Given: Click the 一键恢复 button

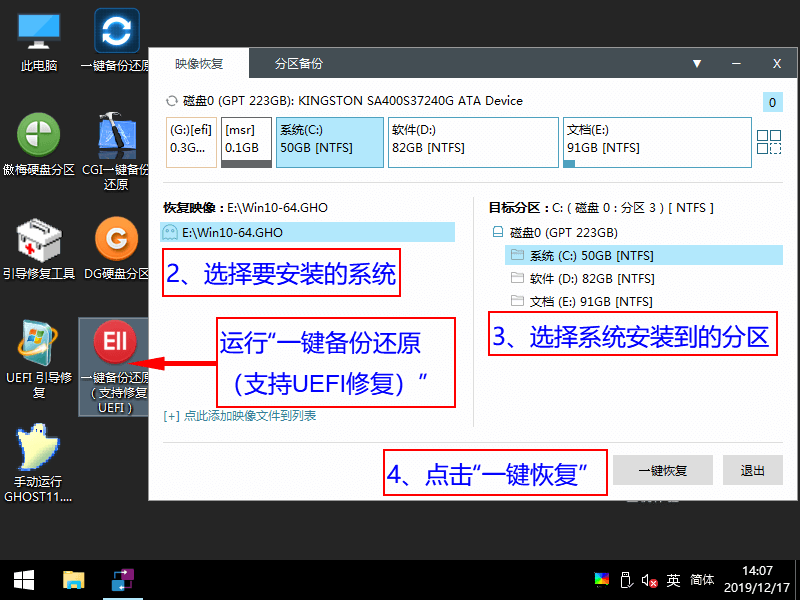Looking at the screenshot, I should 662,470.
